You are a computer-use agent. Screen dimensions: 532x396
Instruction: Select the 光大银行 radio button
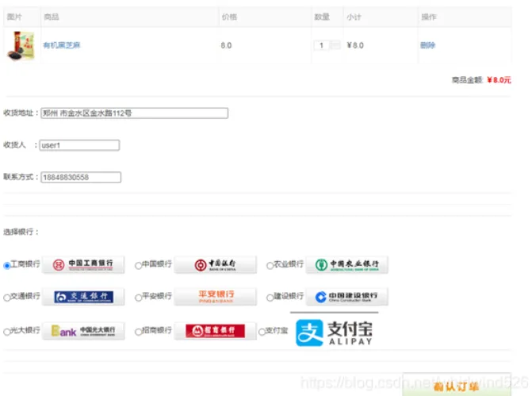[7, 332]
